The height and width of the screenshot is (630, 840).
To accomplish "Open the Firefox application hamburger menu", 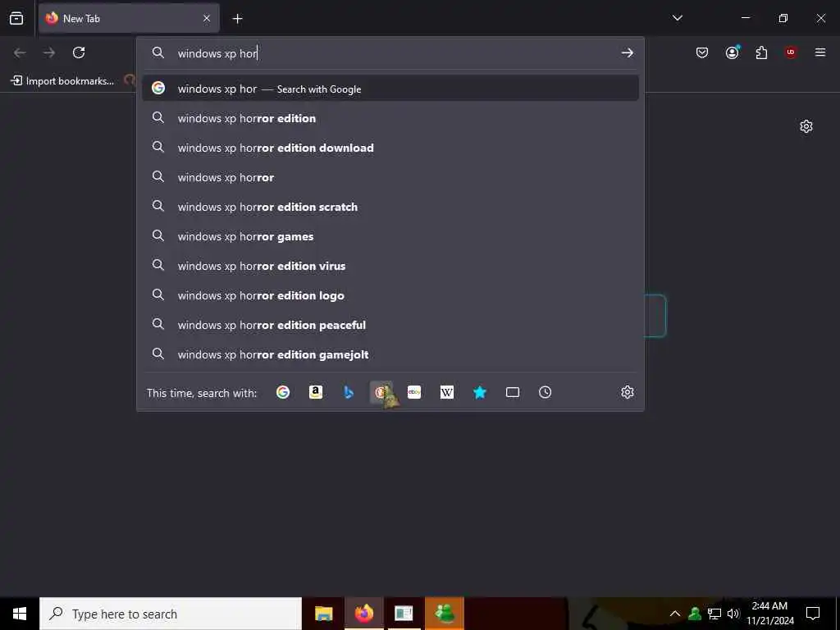I will pos(820,52).
